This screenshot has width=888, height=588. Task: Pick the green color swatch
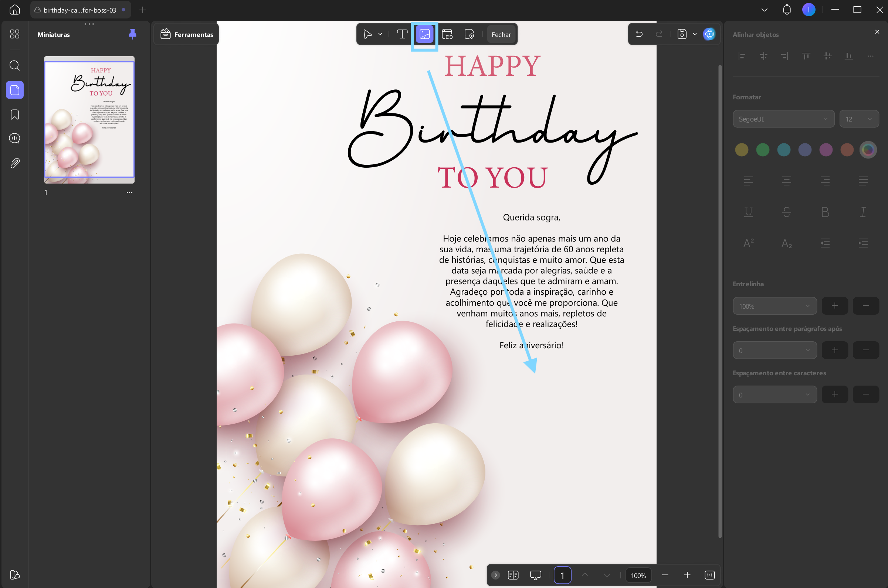tap(762, 150)
